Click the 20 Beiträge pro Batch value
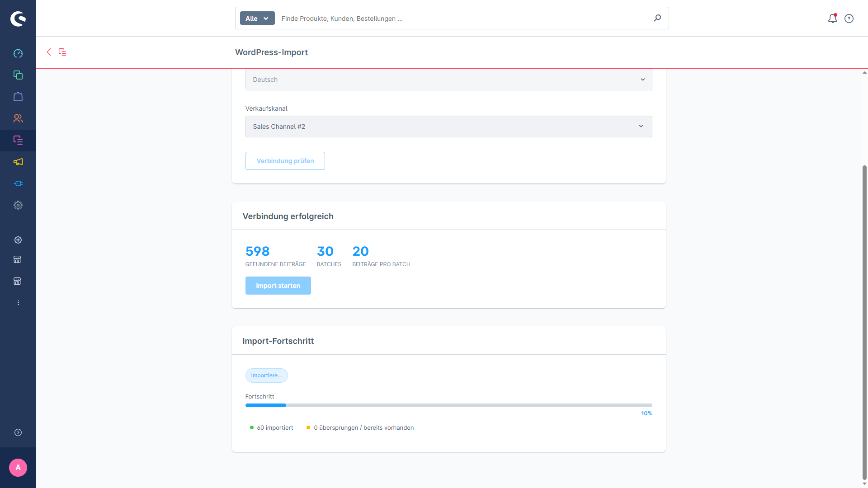 (360, 251)
